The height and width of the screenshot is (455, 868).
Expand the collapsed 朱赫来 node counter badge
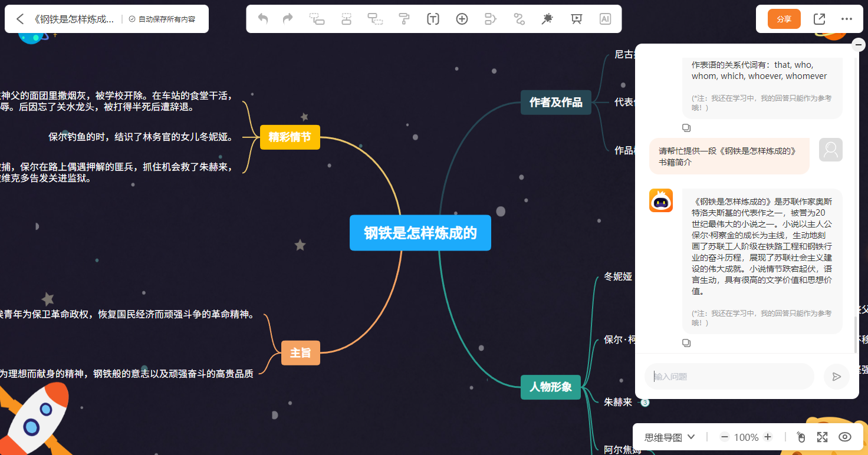645,403
